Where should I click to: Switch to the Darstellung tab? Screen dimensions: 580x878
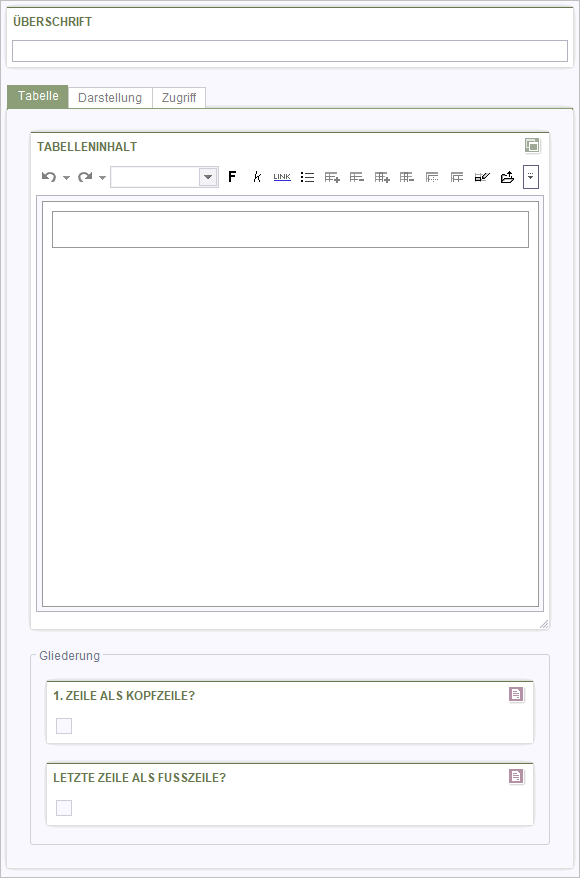110,97
